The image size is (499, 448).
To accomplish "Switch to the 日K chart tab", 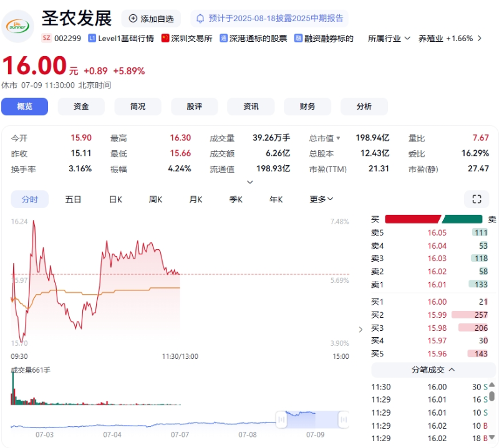I will tap(115, 199).
